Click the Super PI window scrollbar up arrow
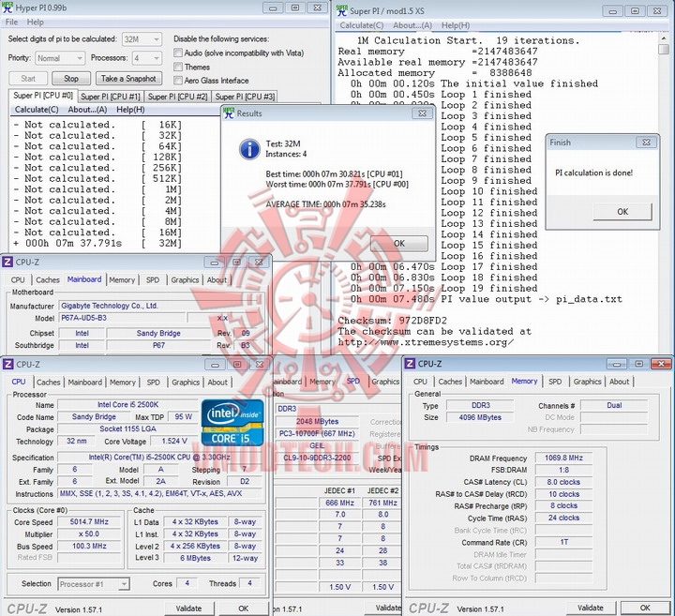Image resolution: width=675 pixels, height=616 pixels. tap(664, 38)
